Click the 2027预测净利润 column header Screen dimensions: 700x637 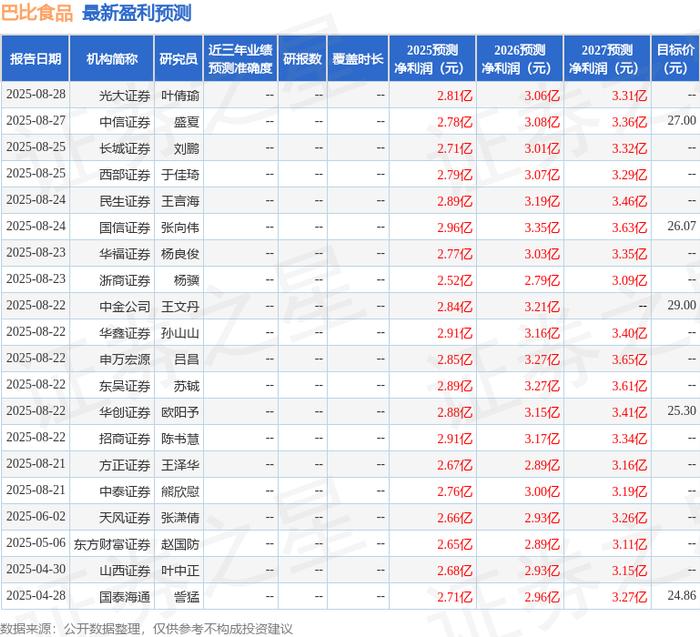click(607, 58)
